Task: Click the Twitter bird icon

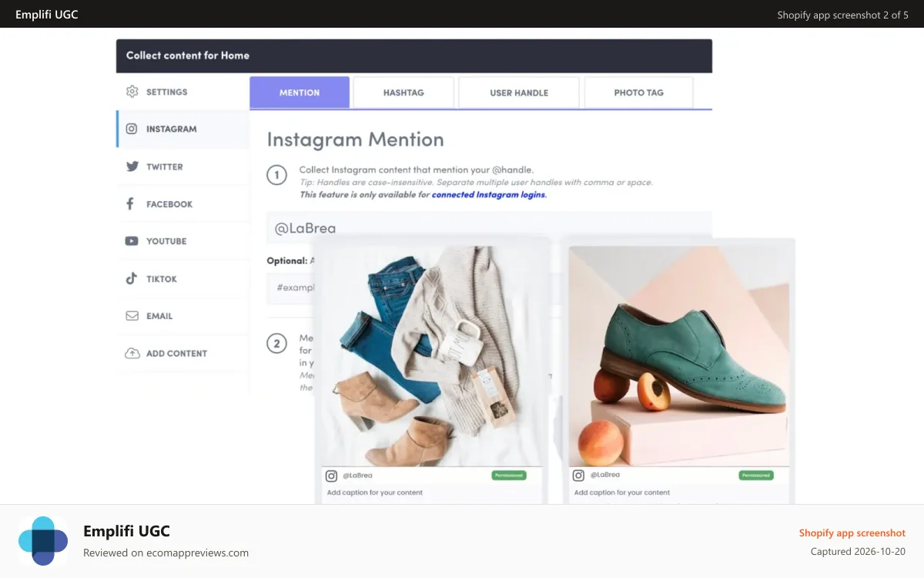Action: 132,166
